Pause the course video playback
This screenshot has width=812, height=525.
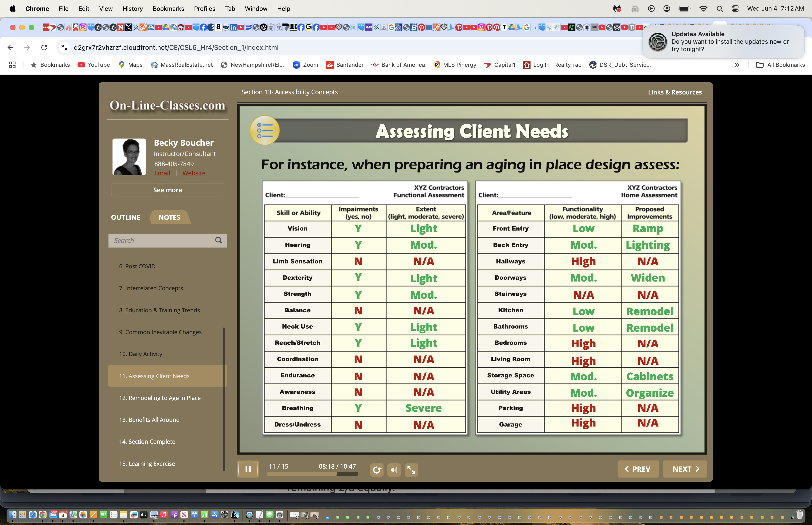coord(248,470)
